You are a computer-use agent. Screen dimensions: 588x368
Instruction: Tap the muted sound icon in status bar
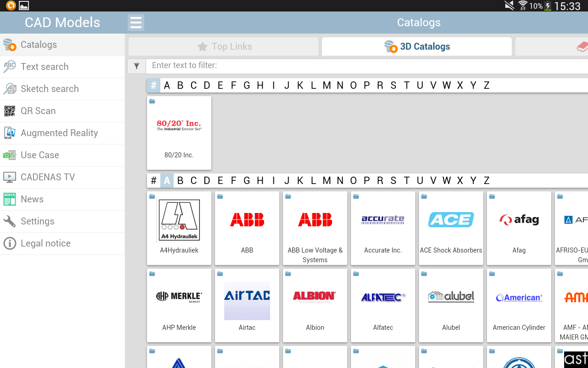tap(509, 6)
